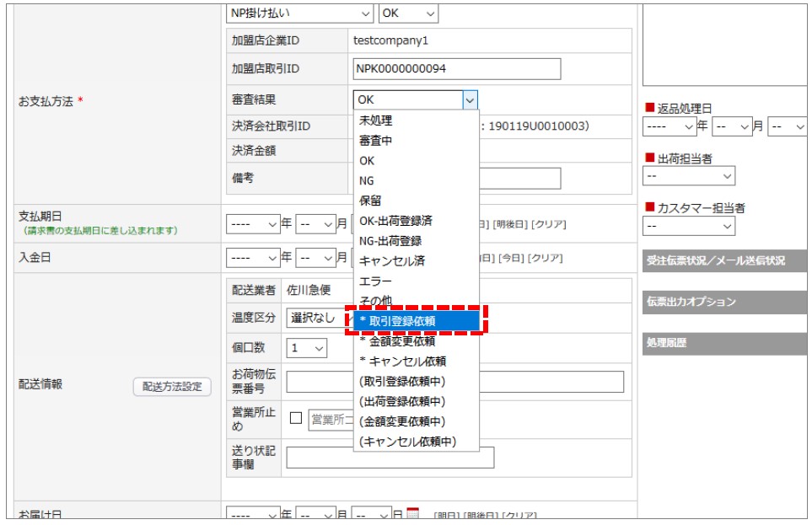812x525 pixels.
Task: Open カスタマー担当者 dropdown
Action: 689,226
